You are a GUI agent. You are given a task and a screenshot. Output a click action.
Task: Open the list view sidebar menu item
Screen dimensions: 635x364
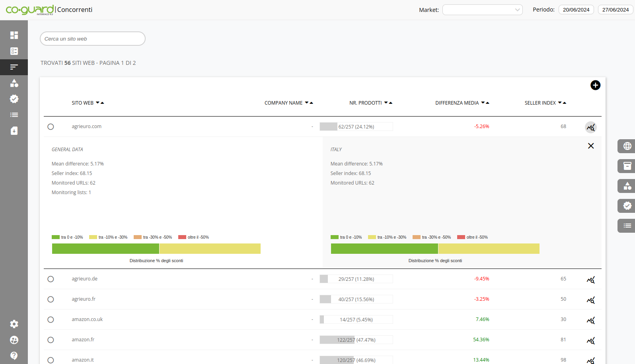pos(14,115)
